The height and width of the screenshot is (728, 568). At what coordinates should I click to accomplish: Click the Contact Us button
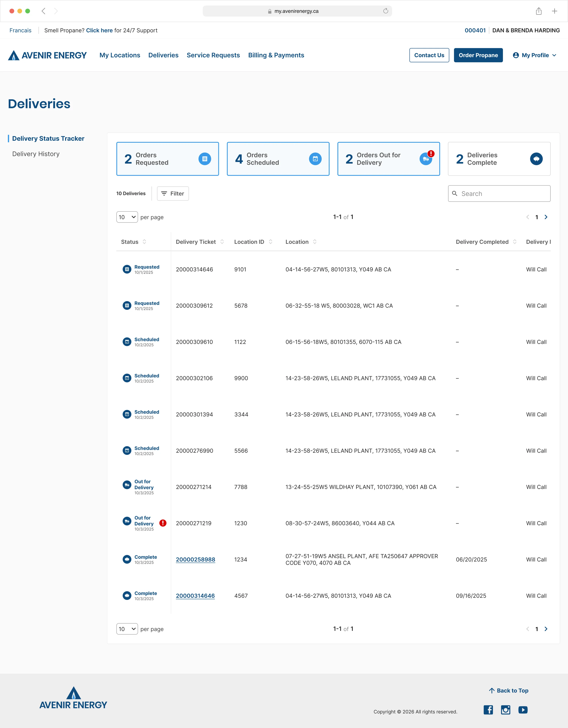(x=429, y=55)
